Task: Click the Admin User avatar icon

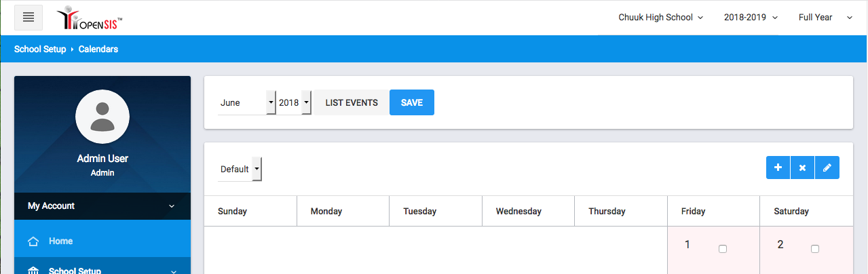Action: point(102,117)
